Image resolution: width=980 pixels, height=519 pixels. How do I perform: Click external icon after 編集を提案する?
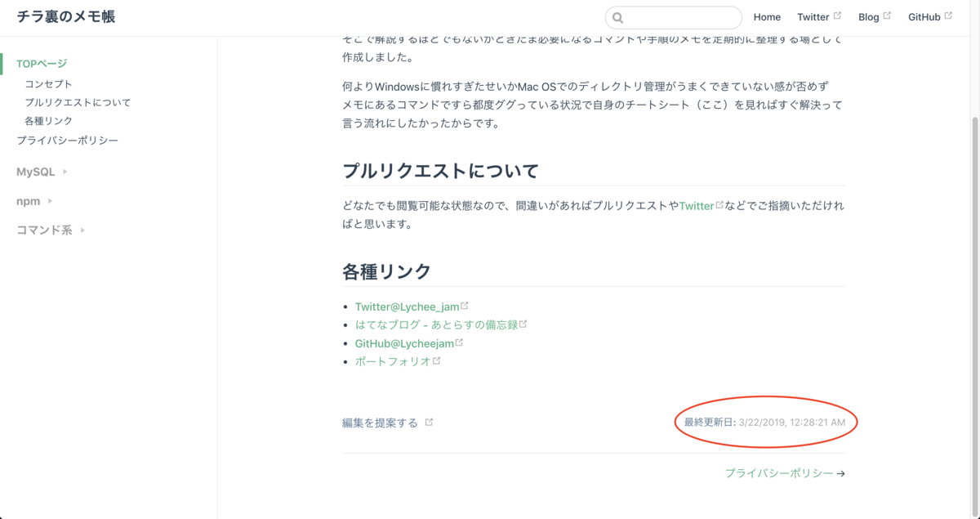[430, 422]
